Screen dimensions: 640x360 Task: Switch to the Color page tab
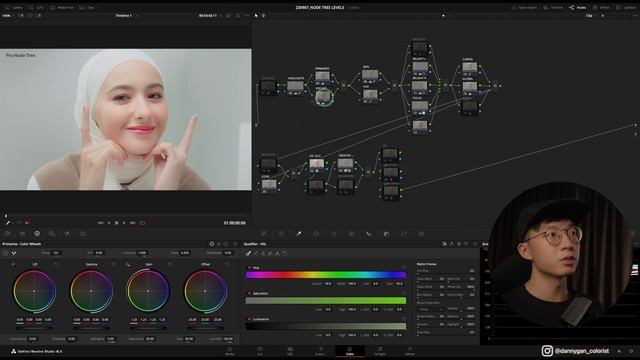(350, 351)
